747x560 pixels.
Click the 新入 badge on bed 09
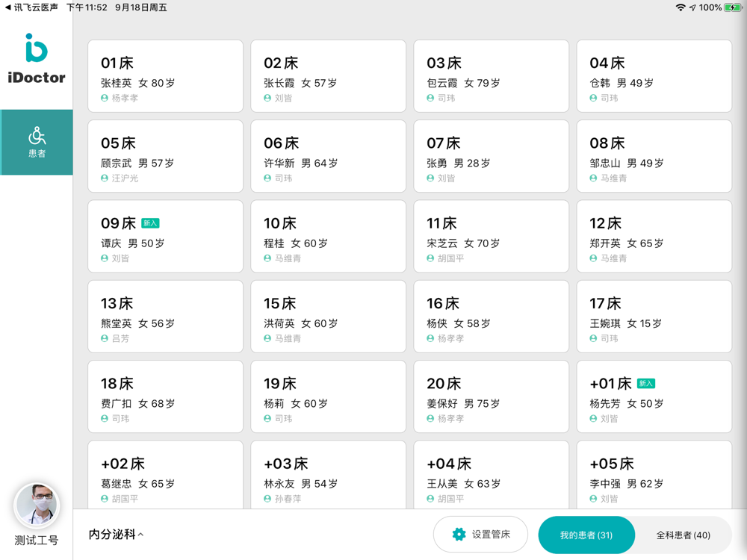[x=150, y=223]
